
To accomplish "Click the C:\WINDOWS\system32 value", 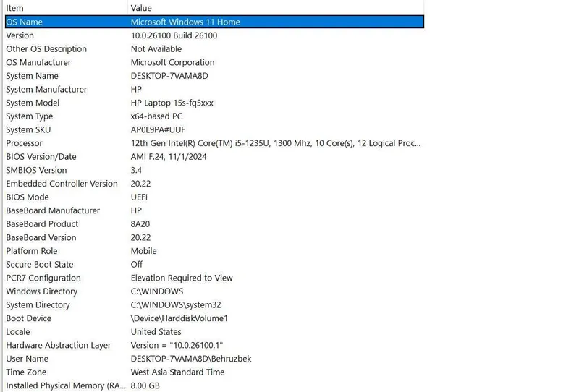I will pyautogui.click(x=176, y=305).
